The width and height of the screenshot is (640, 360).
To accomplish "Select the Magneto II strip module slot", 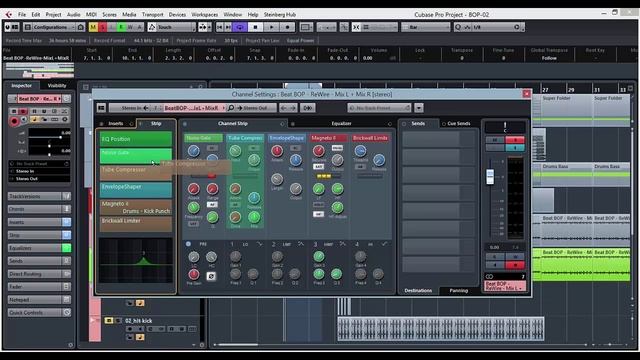I will point(136,207).
